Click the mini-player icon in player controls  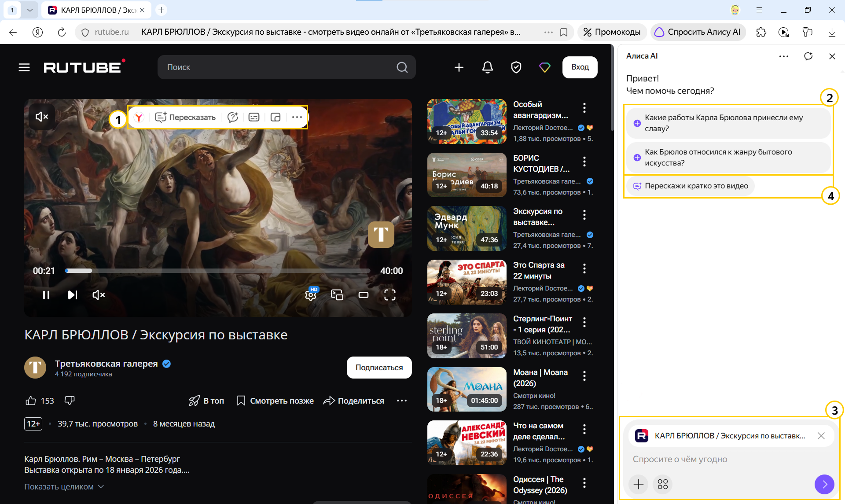click(x=337, y=294)
